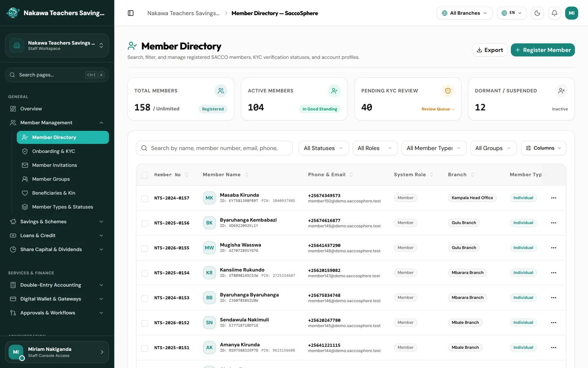Image resolution: width=588 pixels, height=368 pixels.
Task: Select checkbox for NTS-2025-0151
Action: tap(145, 348)
